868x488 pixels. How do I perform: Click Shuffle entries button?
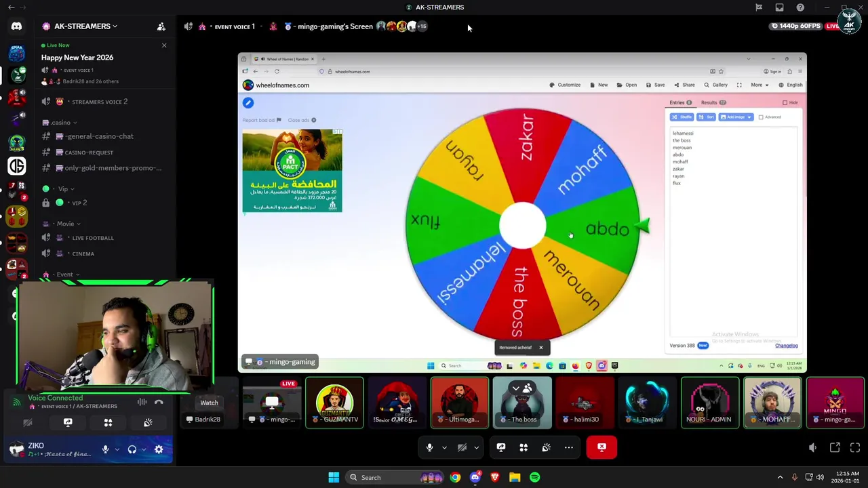coord(682,117)
